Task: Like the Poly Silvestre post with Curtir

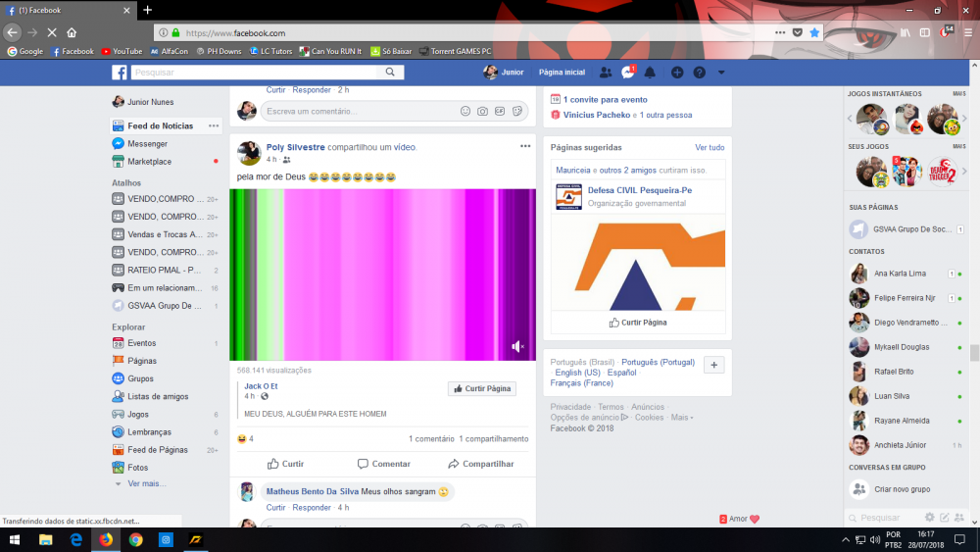Action: 285,464
